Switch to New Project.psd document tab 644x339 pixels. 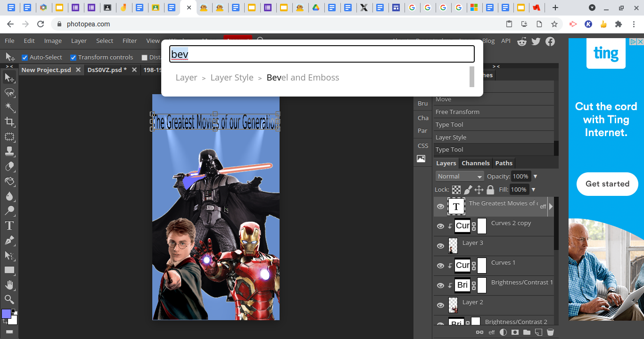(46, 70)
